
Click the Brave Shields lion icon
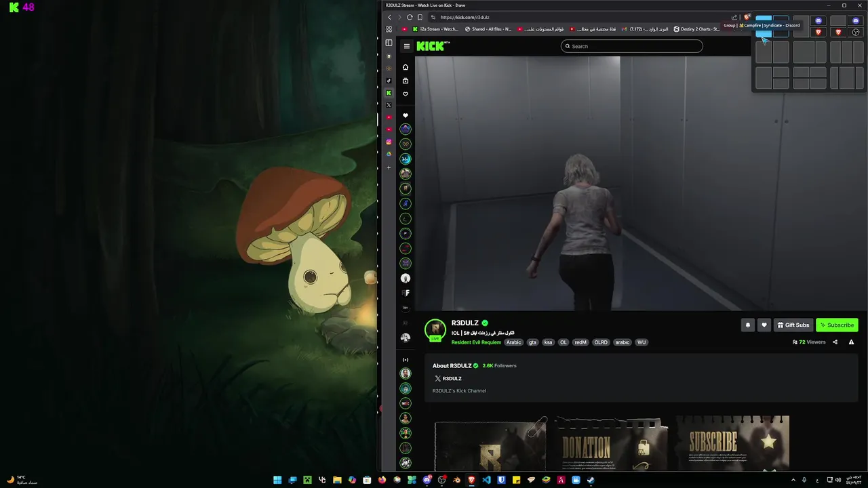747,17
